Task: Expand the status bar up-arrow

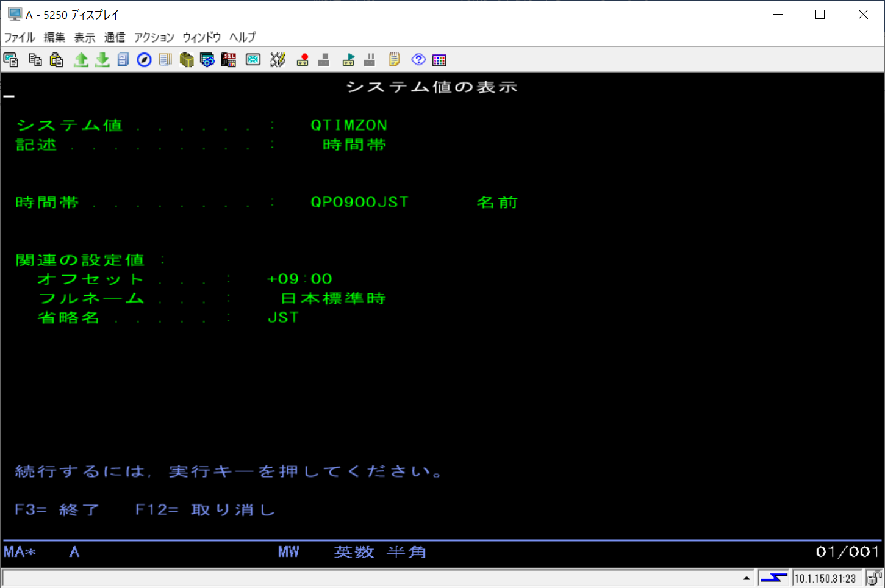Action: 747,578
